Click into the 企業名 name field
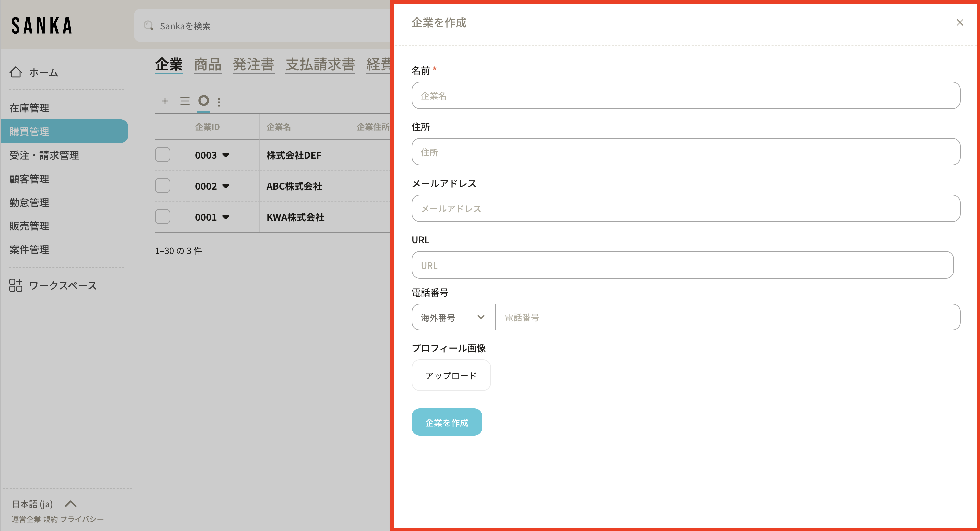This screenshot has height=531, width=980. [686, 95]
